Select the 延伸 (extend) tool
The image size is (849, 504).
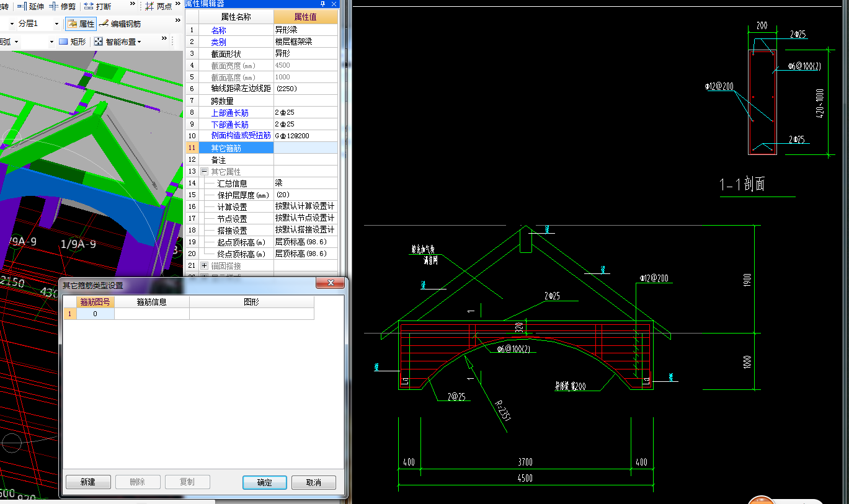(31, 6)
